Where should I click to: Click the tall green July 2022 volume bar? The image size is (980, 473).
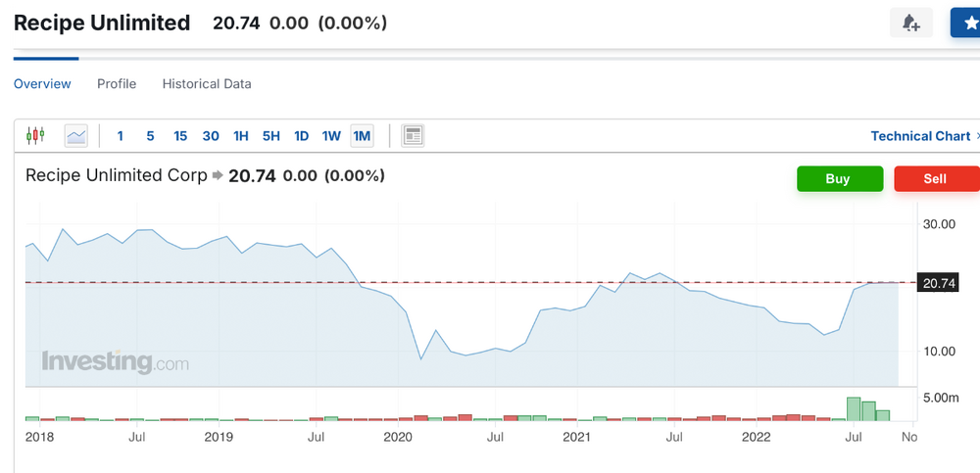pos(854,408)
